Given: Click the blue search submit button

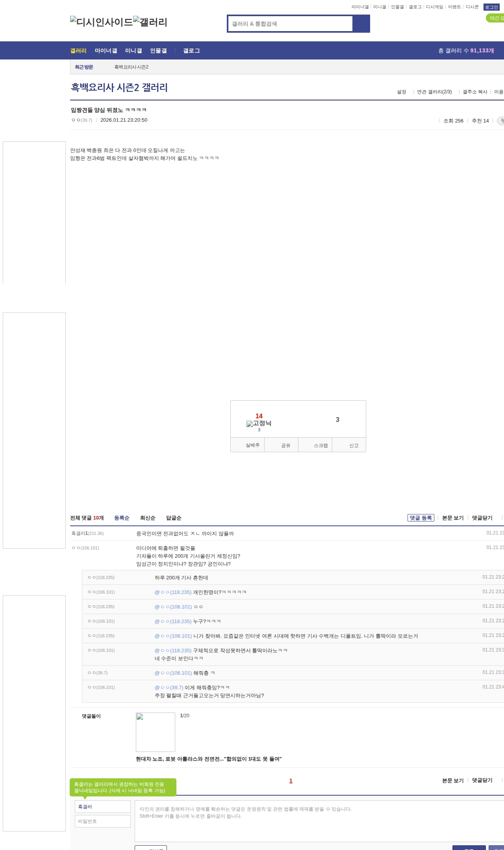Looking at the screenshot, I should [361, 24].
